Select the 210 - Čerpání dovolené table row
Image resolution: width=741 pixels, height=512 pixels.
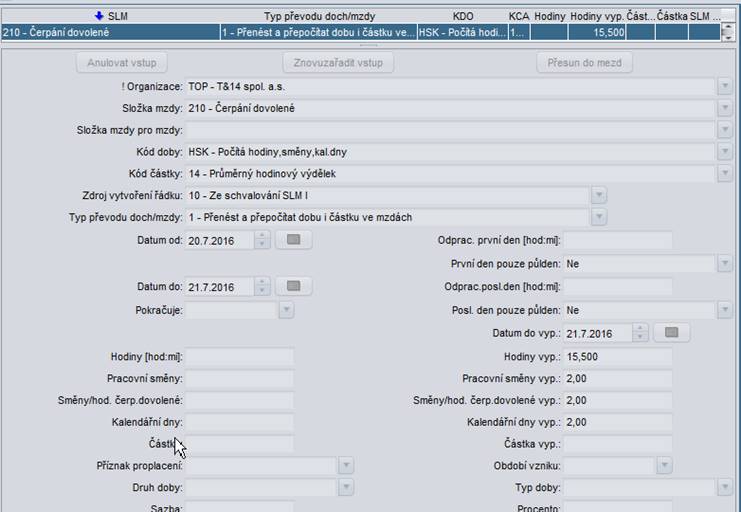pos(110,33)
